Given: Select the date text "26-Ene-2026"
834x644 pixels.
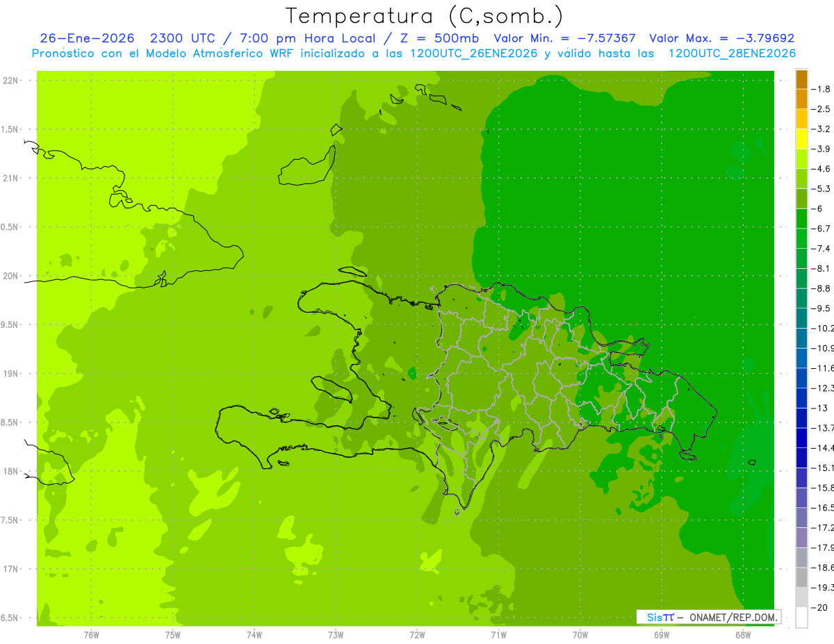Looking at the screenshot, I should 88,38.
